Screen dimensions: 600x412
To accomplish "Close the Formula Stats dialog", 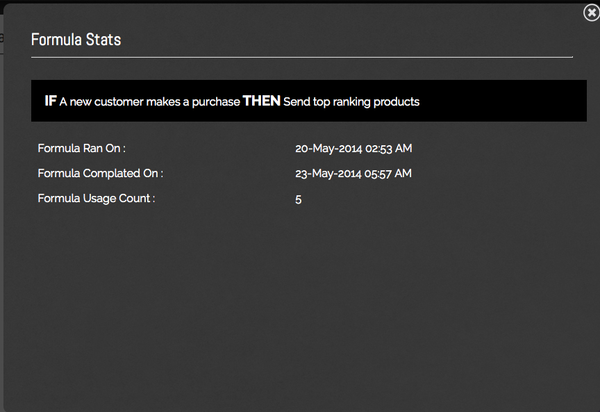I will (591, 13).
